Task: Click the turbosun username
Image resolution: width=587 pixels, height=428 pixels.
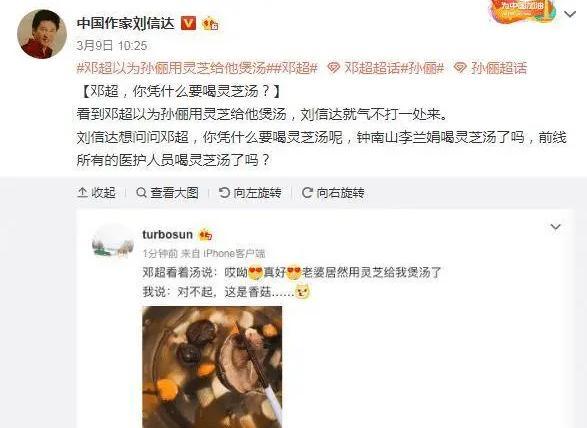Action: 167,235
